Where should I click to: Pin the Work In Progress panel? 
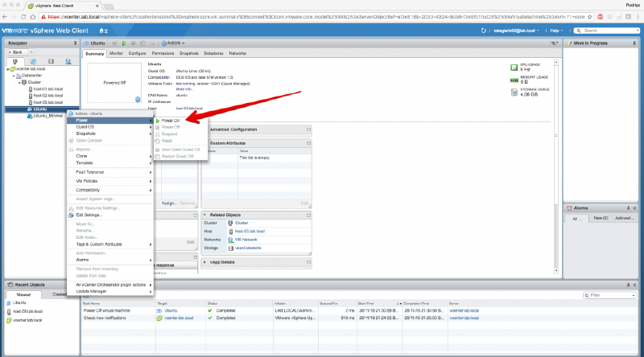(634, 43)
